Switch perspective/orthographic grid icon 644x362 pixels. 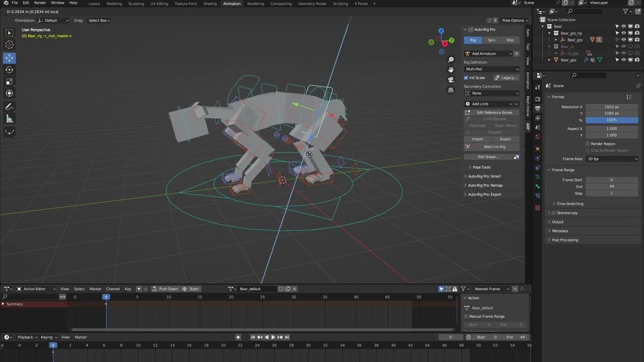[451, 89]
